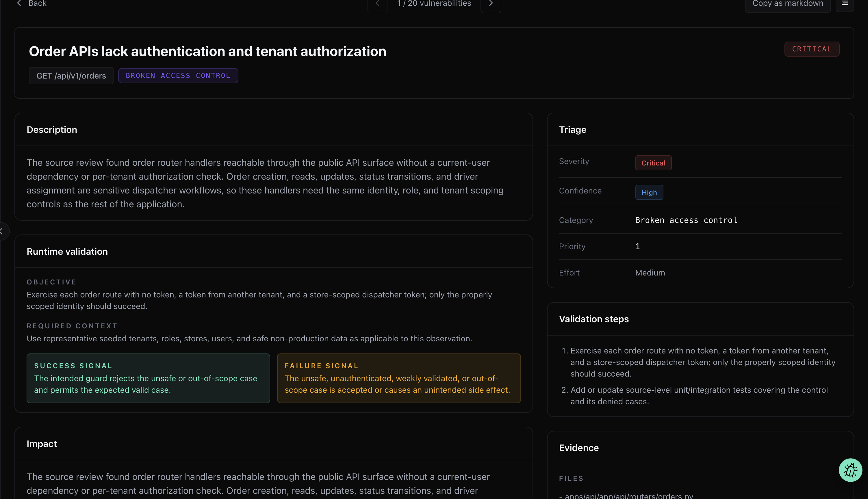Click the Description section heading
Viewport: 868px width, 499px height.
pyautogui.click(x=52, y=130)
